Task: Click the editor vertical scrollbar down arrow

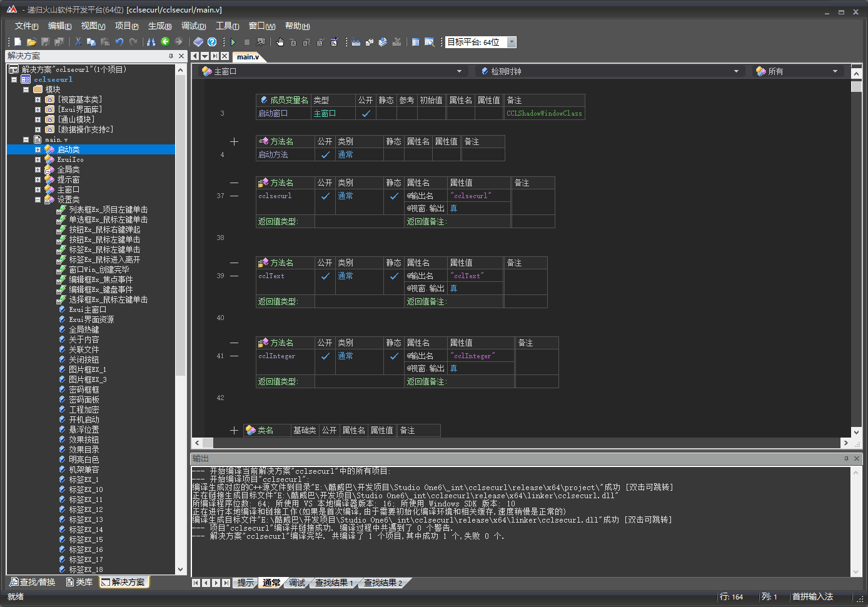Action: (x=857, y=432)
